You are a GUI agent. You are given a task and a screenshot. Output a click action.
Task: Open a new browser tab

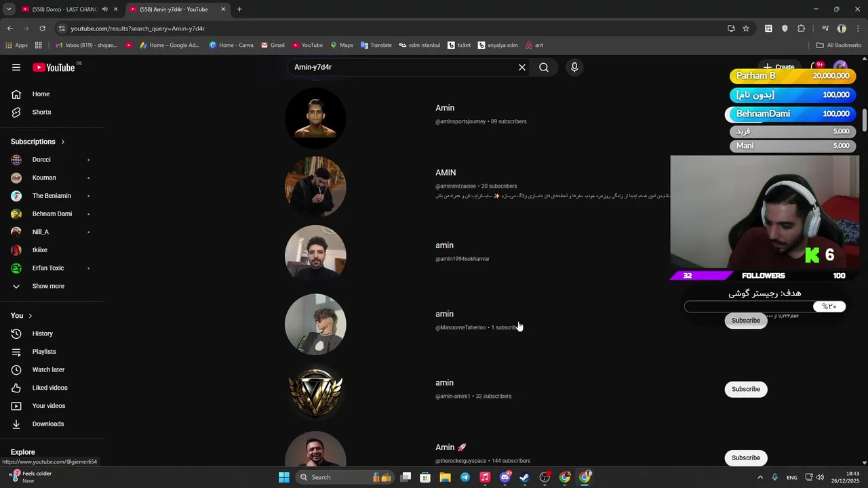pos(239,9)
